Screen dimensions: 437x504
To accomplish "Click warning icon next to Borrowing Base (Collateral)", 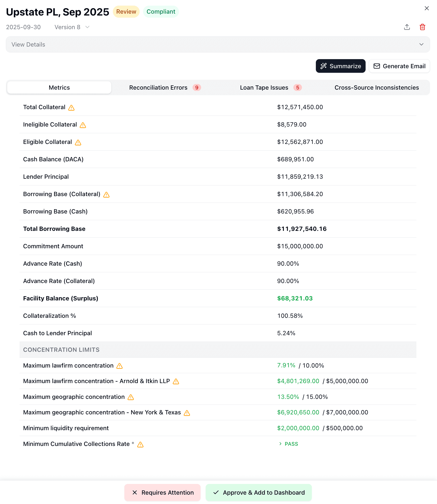I will pos(106,194).
